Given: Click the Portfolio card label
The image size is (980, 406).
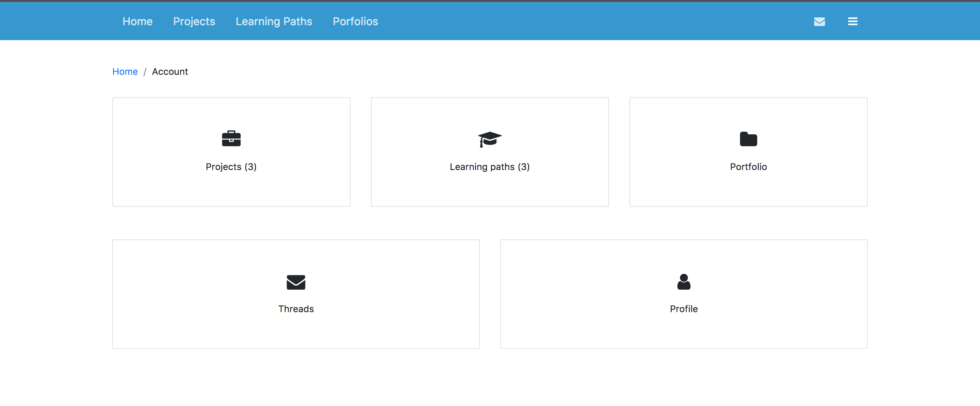Looking at the screenshot, I should 748,167.
